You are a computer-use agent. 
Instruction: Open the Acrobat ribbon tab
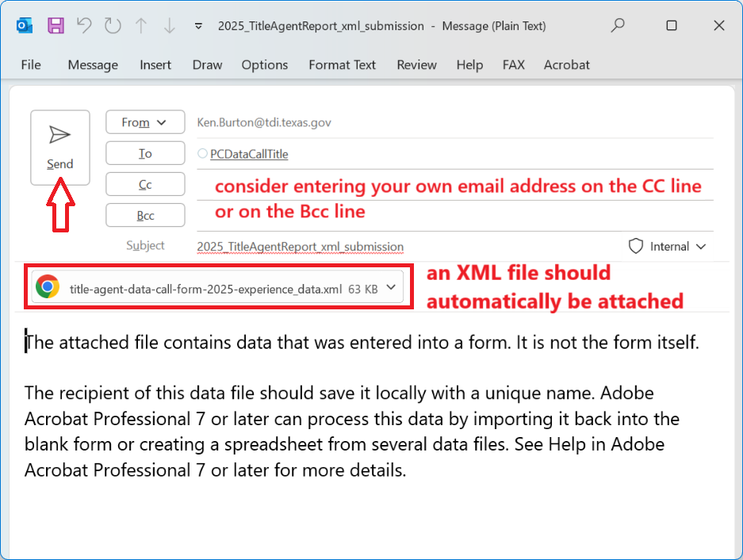[x=566, y=65]
